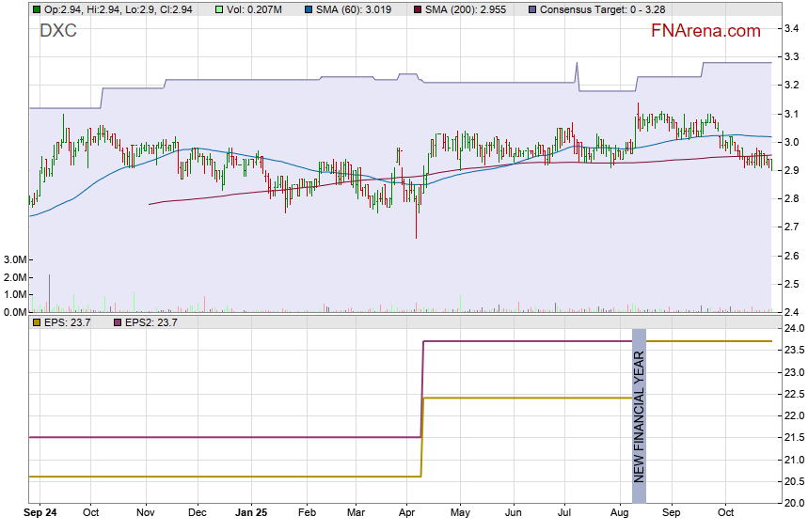Select the NEW FINANCIAL YEAR marker band
This screenshot has width=808, height=532.
coord(639,405)
